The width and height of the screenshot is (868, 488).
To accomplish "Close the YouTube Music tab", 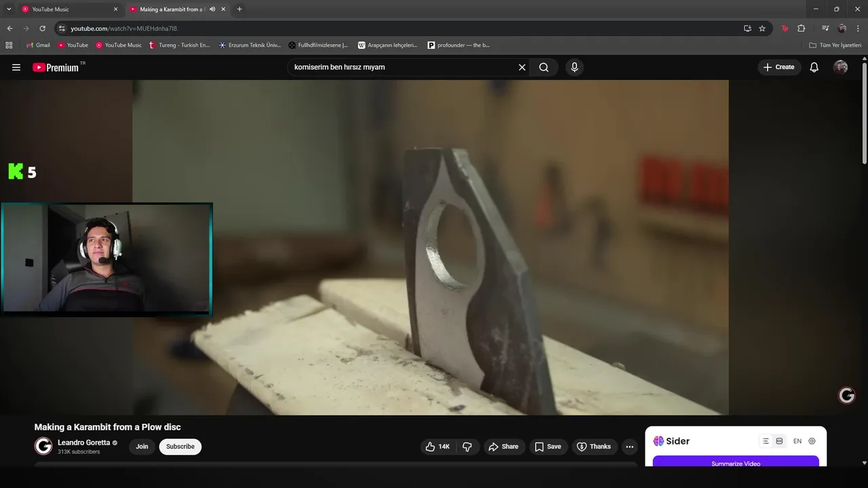I will point(115,9).
